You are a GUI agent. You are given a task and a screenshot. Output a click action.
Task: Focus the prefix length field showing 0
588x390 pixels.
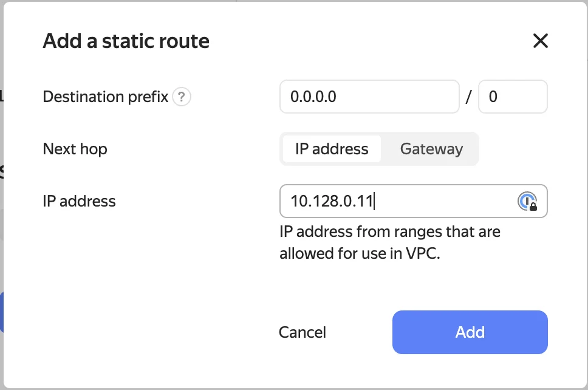(513, 97)
